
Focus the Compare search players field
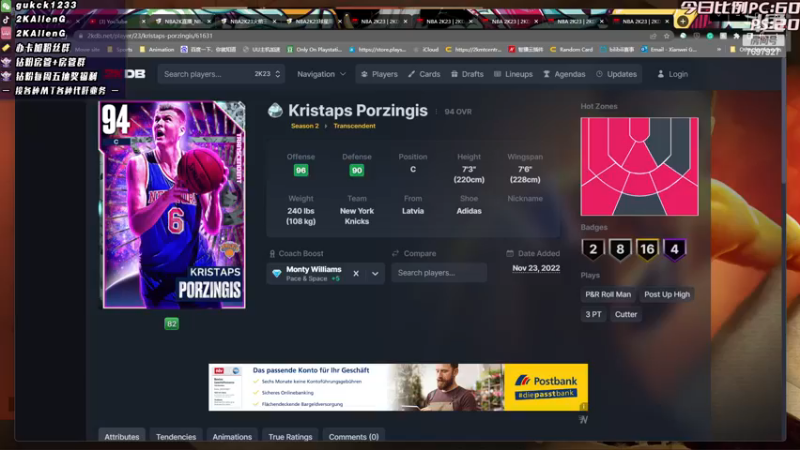[439, 273]
